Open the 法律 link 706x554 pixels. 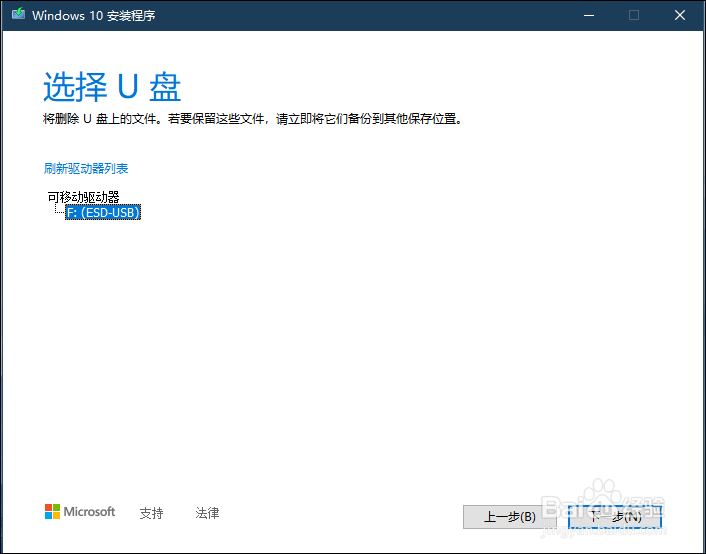tap(207, 513)
